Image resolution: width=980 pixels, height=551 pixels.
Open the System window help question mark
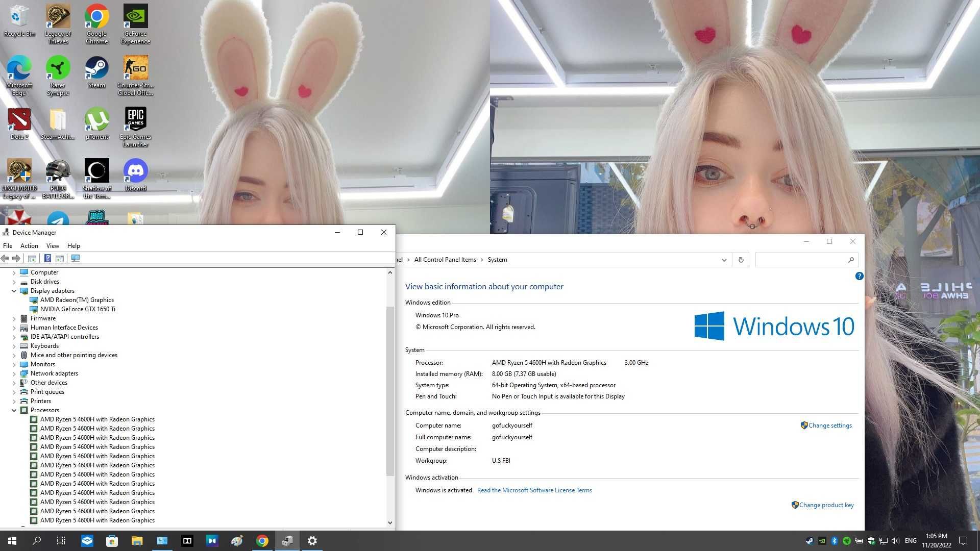point(860,276)
